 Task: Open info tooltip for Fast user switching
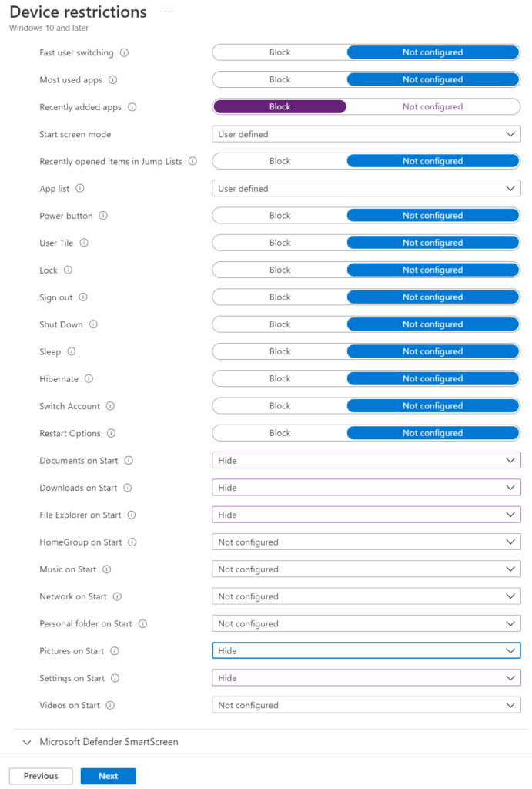tap(124, 52)
